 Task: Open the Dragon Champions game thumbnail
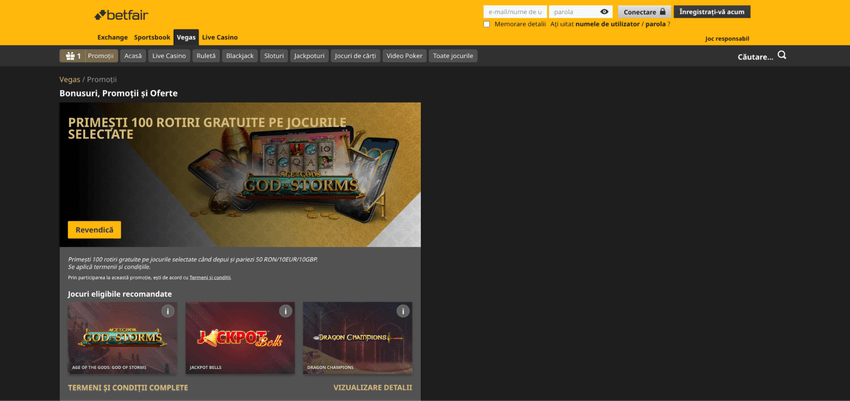tap(357, 338)
